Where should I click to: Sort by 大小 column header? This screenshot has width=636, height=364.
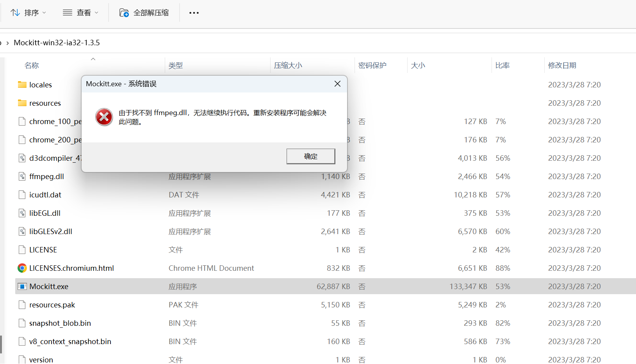coord(418,66)
